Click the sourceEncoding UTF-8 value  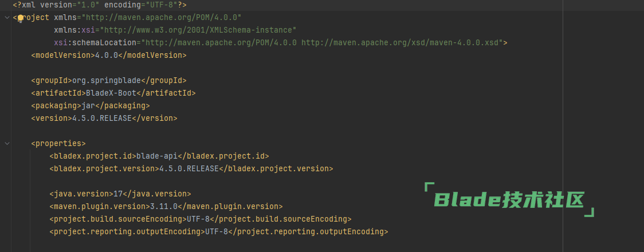(x=198, y=219)
